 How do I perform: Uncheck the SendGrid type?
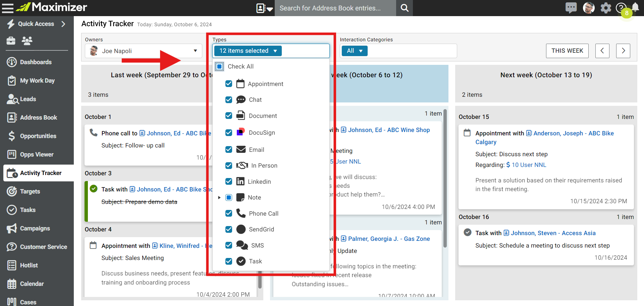[x=229, y=229]
